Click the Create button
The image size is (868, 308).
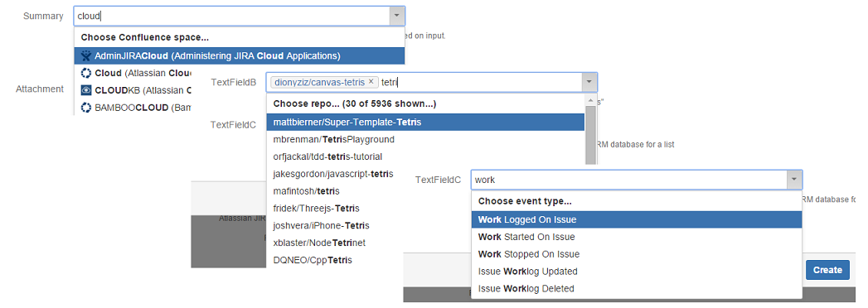(827, 270)
